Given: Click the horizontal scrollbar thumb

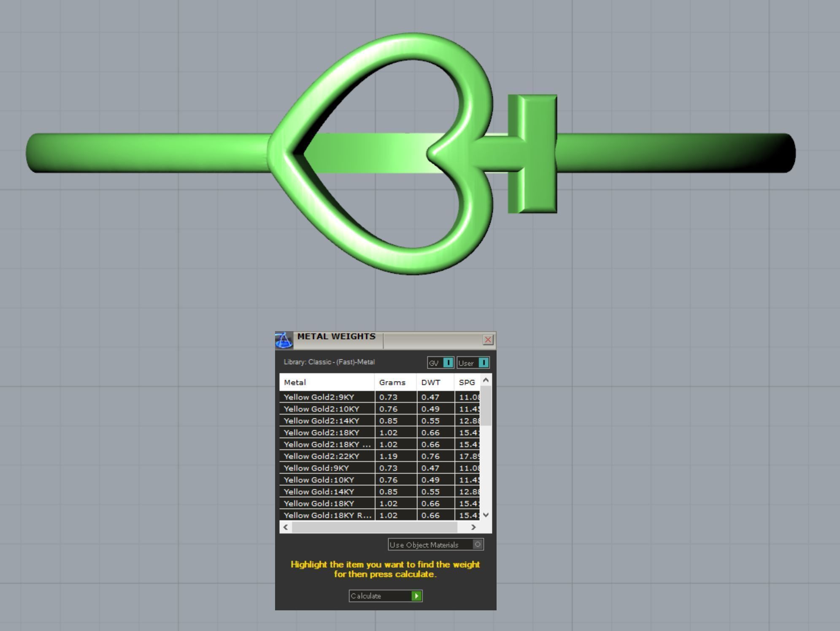Looking at the screenshot, I should click(x=374, y=527).
